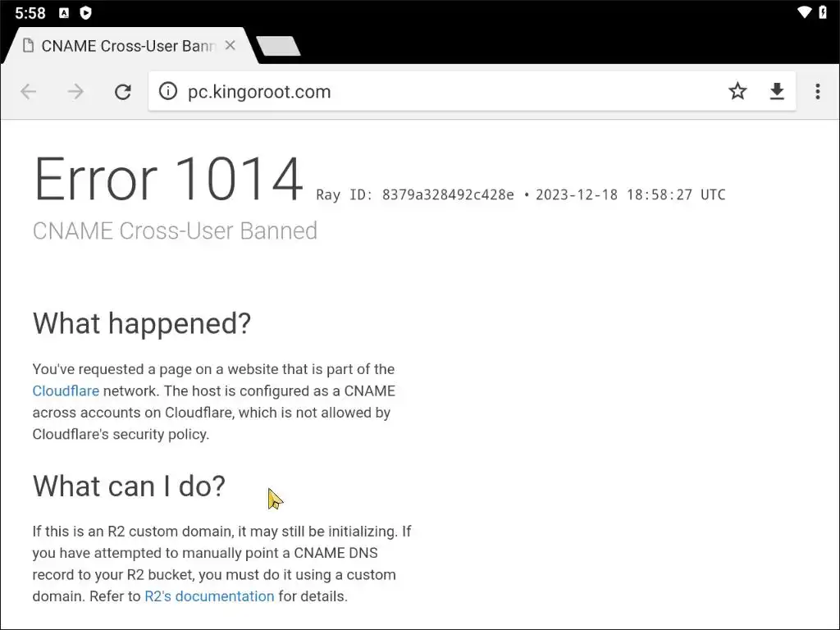Tap the notification 'A' icon in status bar
This screenshot has width=840, height=630.
click(64, 13)
